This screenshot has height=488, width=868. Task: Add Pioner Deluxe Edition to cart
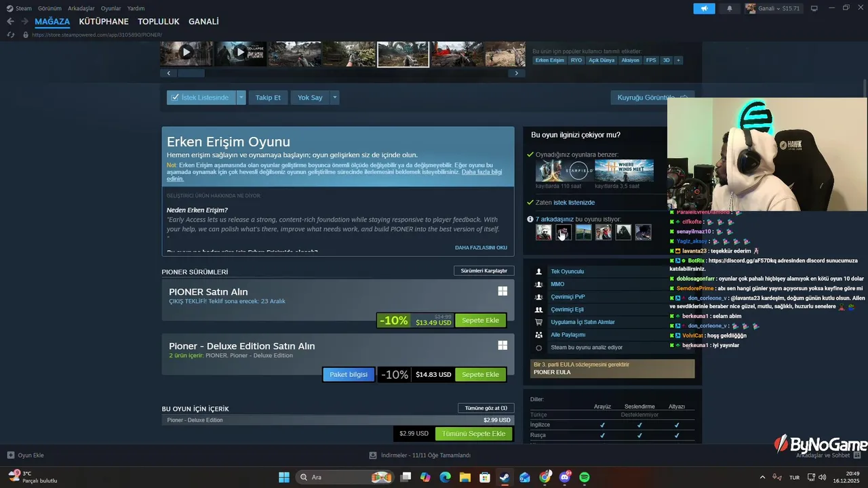[480, 374]
